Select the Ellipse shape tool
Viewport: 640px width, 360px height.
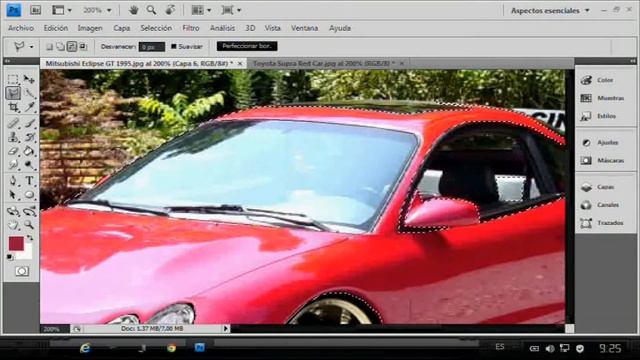(29, 195)
